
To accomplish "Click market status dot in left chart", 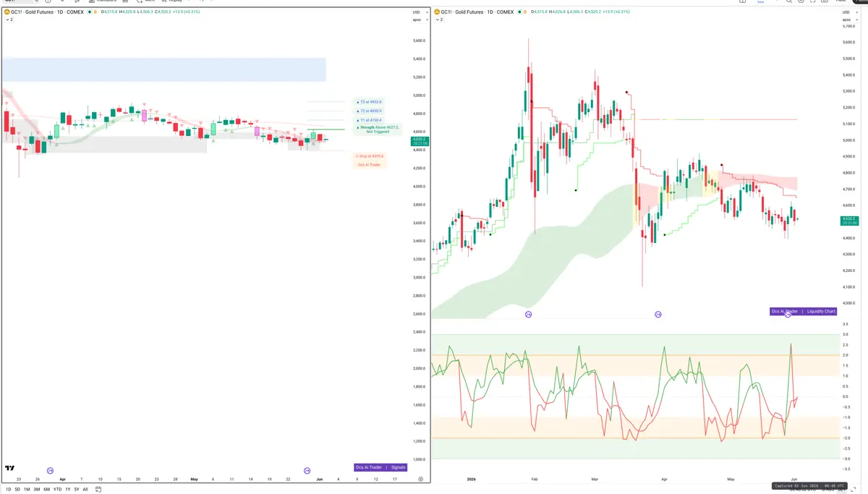I will pyautogui.click(x=89, y=12).
